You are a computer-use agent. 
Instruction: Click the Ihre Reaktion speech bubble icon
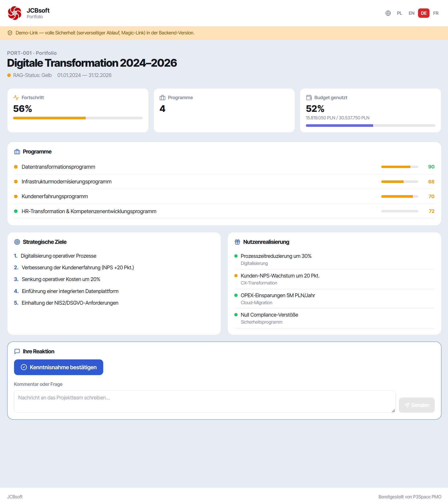(17, 351)
